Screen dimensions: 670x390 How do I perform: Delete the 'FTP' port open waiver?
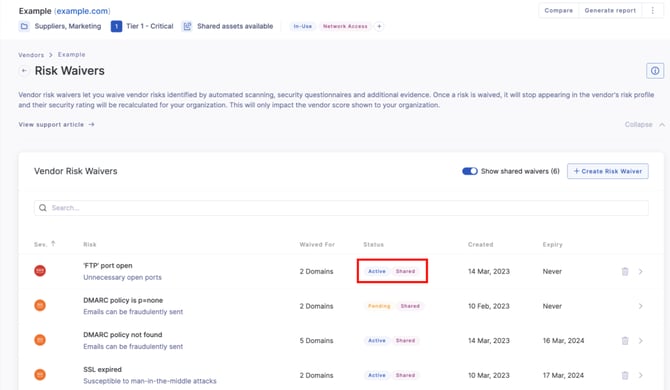pyautogui.click(x=625, y=271)
